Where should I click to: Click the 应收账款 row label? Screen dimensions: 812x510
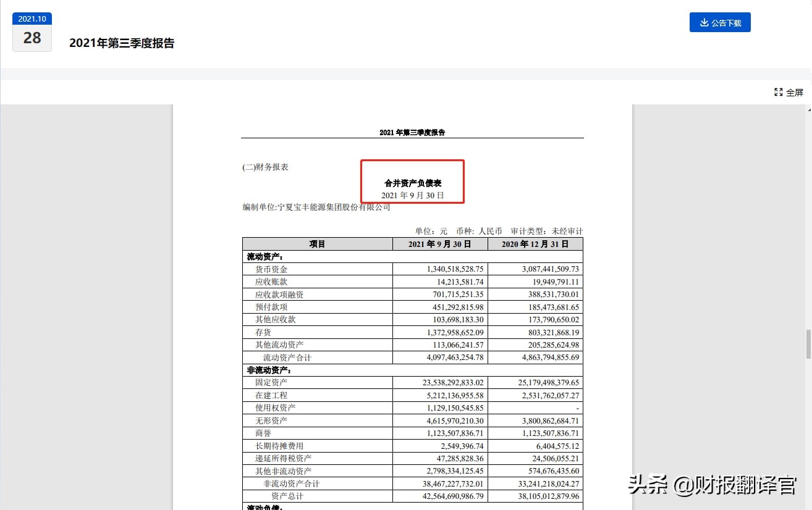coord(271,282)
